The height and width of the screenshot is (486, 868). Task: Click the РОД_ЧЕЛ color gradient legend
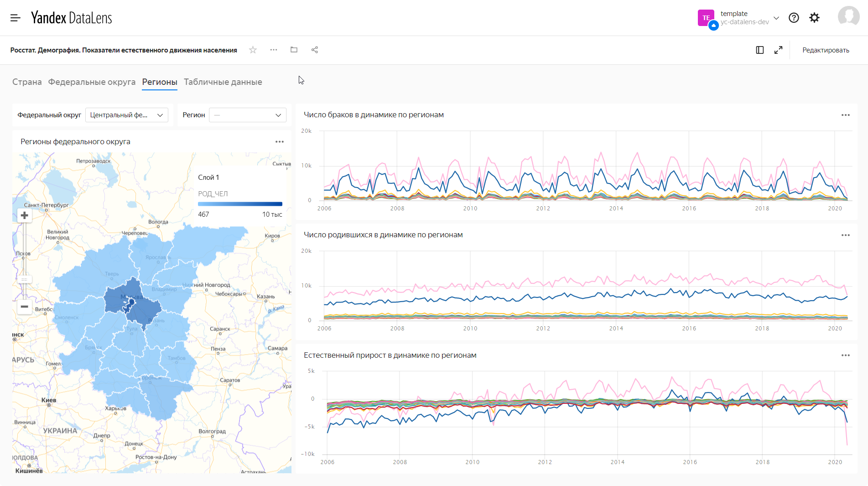[240, 204]
